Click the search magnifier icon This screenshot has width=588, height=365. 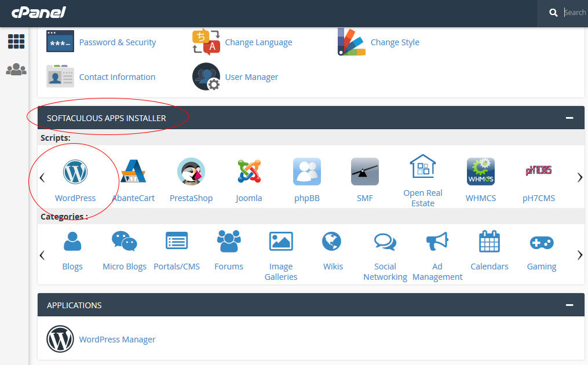coord(553,13)
